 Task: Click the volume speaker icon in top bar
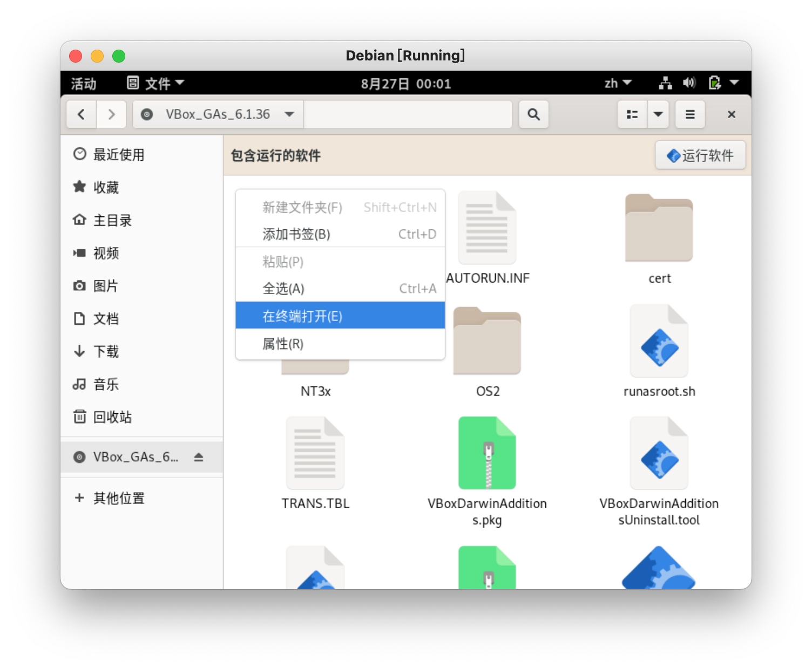pyautogui.click(x=689, y=83)
